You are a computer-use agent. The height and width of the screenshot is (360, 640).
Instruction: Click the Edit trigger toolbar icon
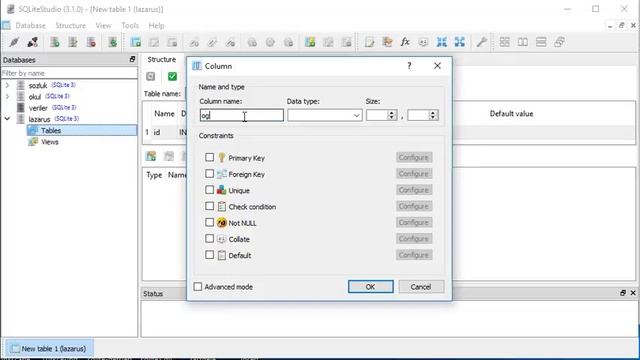tap(270, 42)
